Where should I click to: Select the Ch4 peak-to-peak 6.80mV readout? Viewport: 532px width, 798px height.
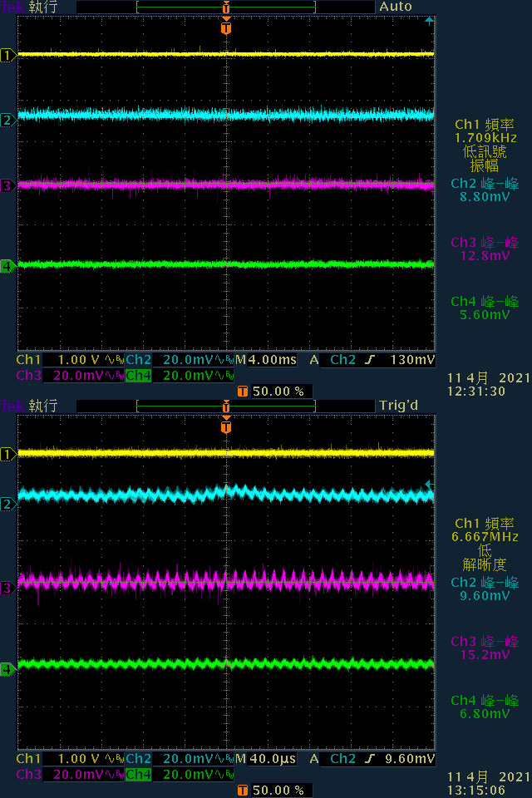coord(485,707)
